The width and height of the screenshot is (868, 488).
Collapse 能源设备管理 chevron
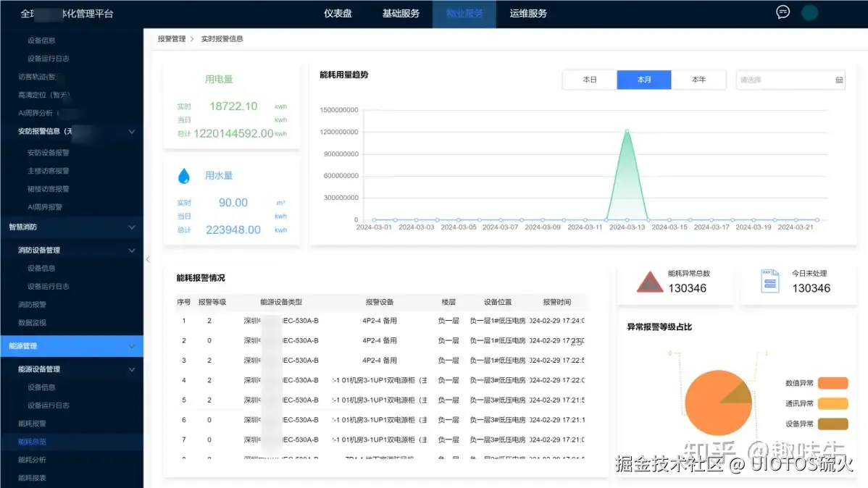[x=132, y=369]
